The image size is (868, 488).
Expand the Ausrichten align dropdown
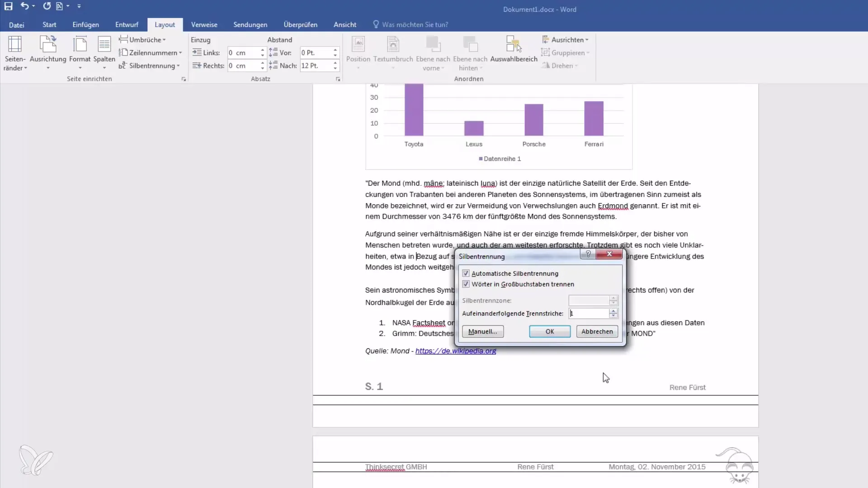[565, 40]
